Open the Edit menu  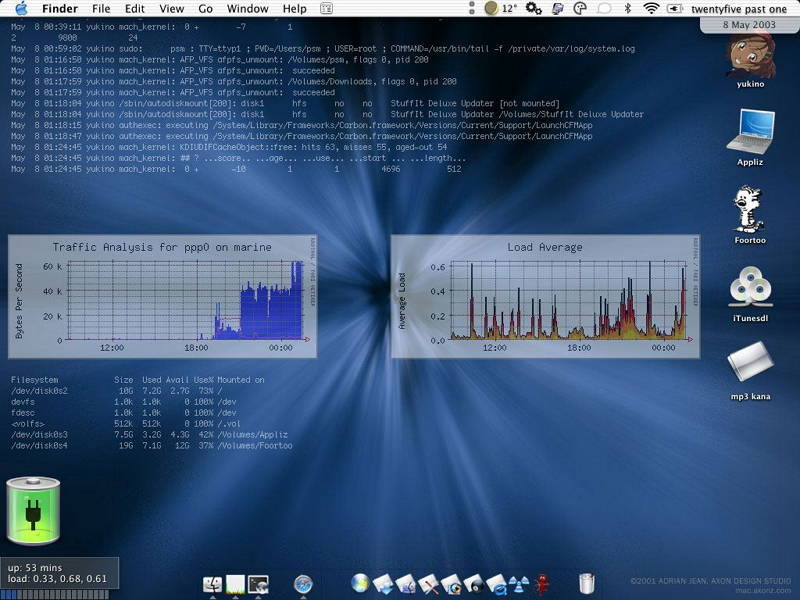point(135,9)
